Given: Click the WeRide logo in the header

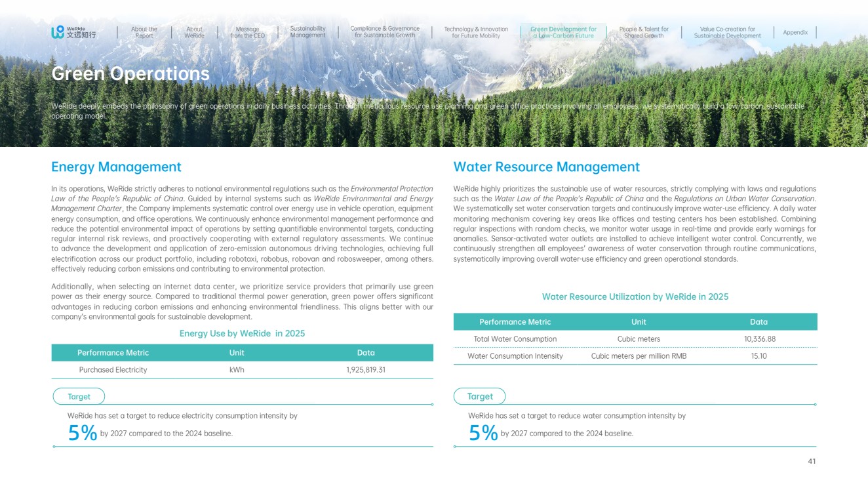Looking at the screenshot, I should pos(73,32).
